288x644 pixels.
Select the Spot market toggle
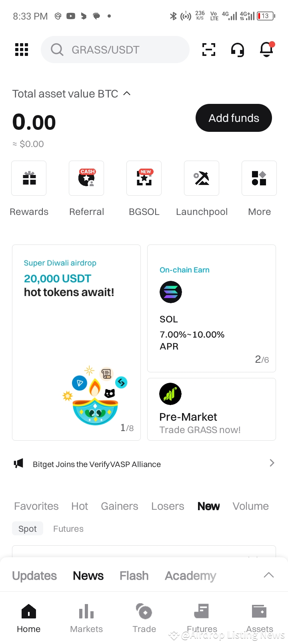[x=28, y=529]
